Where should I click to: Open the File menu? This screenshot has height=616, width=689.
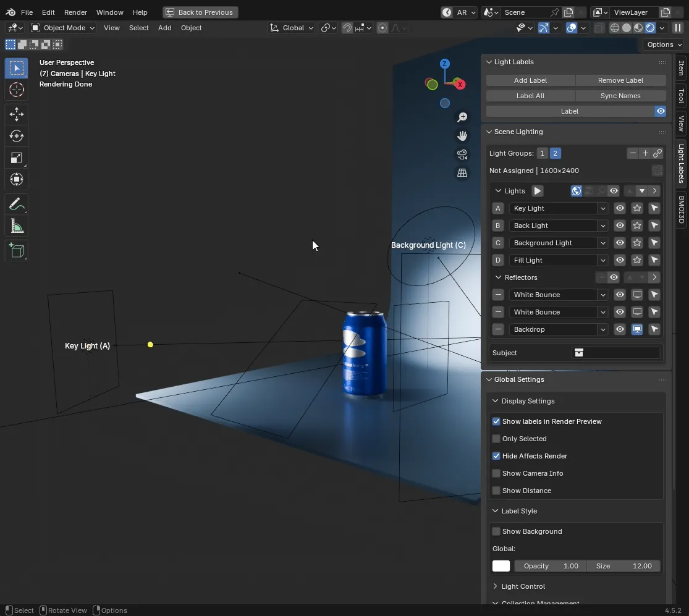(27, 12)
